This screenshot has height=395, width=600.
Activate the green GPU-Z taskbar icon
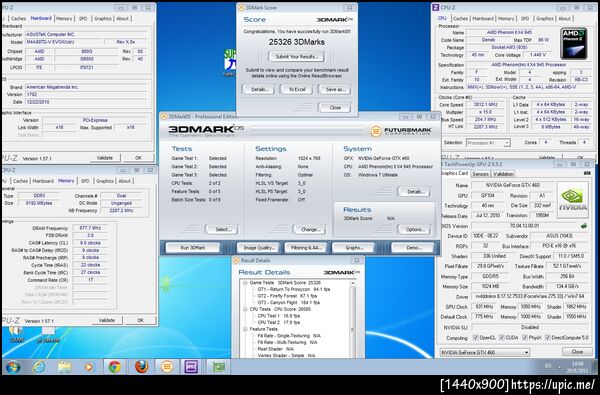click(218, 367)
